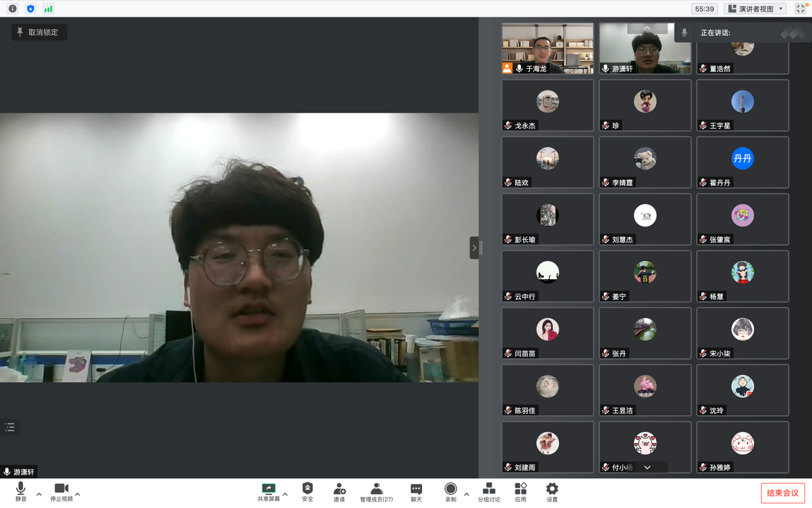The image size is (812, 508).
Task: Open the Apps (应用) icon
Action: coord(520,489)
